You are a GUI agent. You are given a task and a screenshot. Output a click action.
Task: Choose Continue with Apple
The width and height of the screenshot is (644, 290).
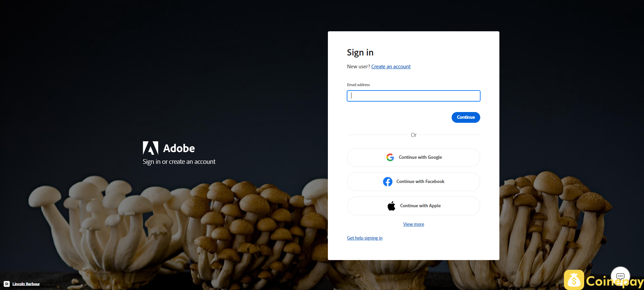coord(414,206)
